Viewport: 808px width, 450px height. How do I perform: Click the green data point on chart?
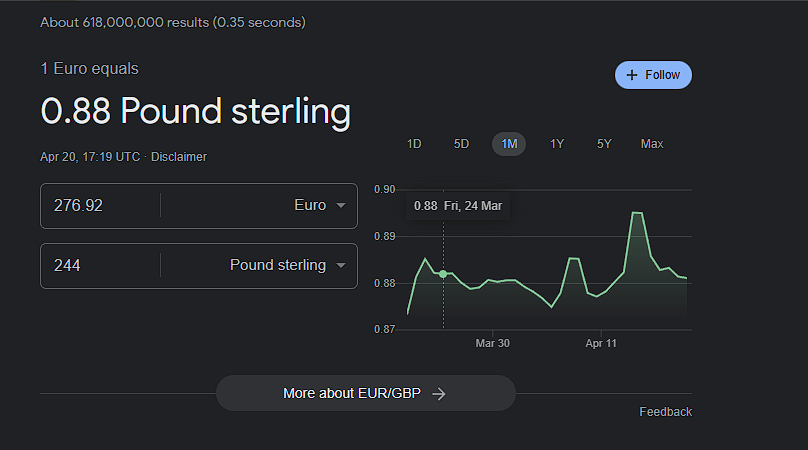click(x=443, y=273)
